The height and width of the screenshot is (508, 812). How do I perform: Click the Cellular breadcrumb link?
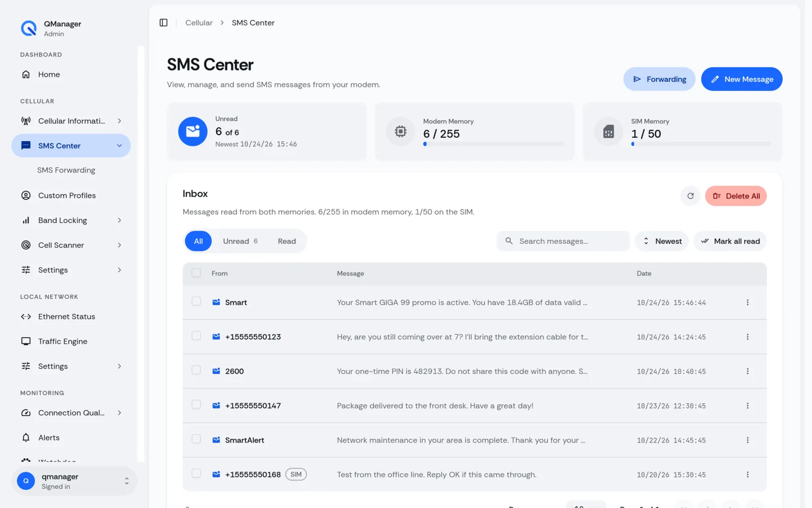[x=199, y=23]
